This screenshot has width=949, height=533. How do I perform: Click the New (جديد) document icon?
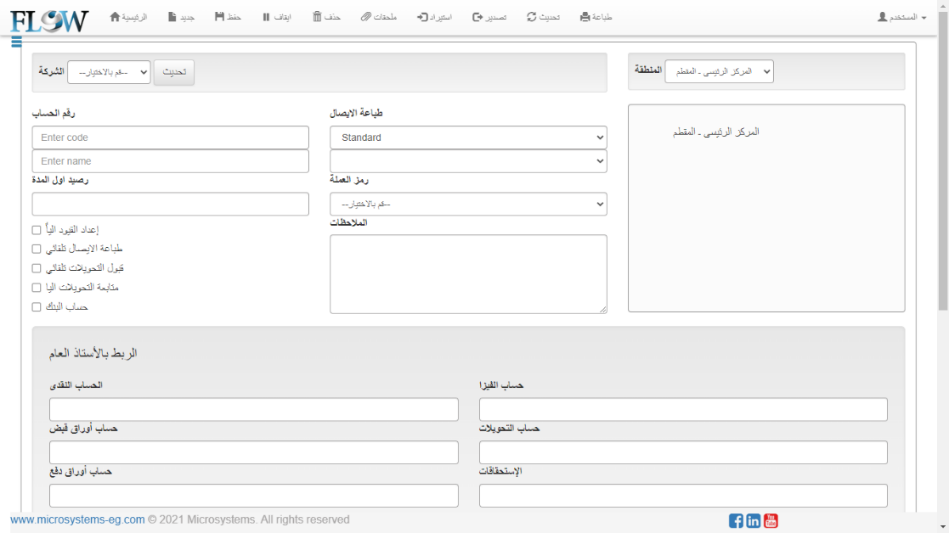pyautogui.click(x=173, y=18)
